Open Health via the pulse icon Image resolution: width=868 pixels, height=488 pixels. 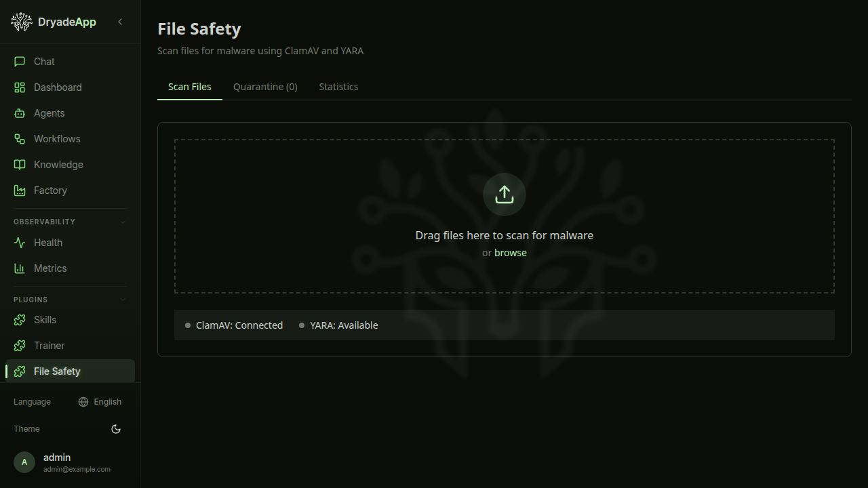point(20,243)
